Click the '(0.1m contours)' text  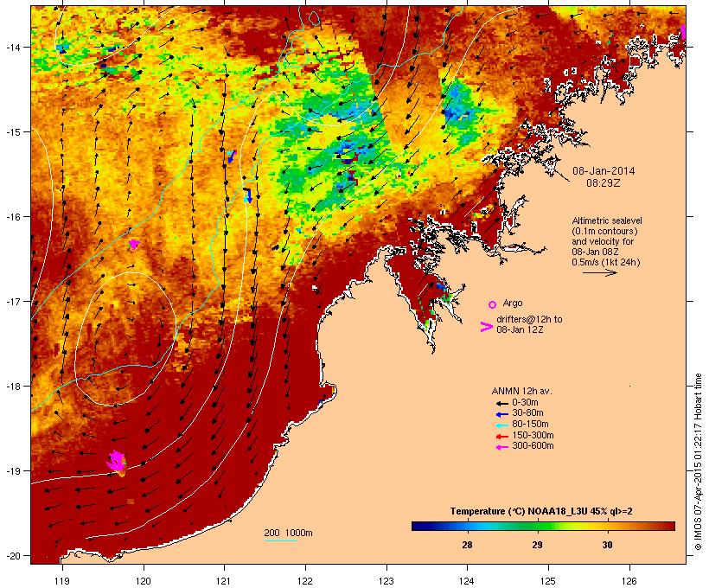click(604, 231)
